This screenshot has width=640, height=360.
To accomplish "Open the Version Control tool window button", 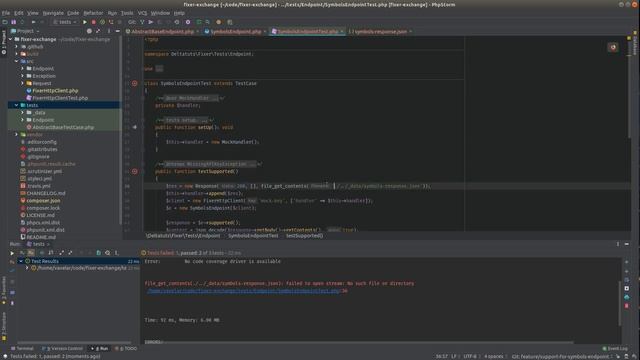I will [62, 349].
